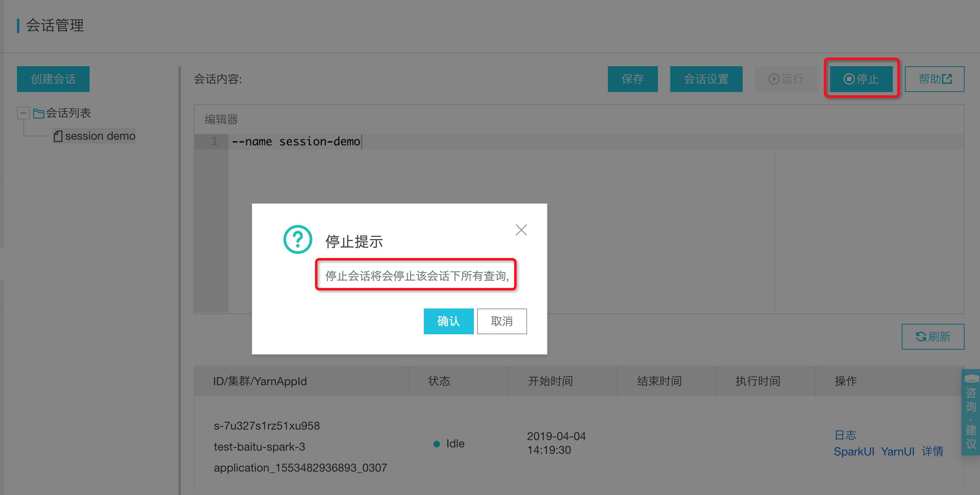
Task: Open 帮助 help link
Action: pos(934,79)
